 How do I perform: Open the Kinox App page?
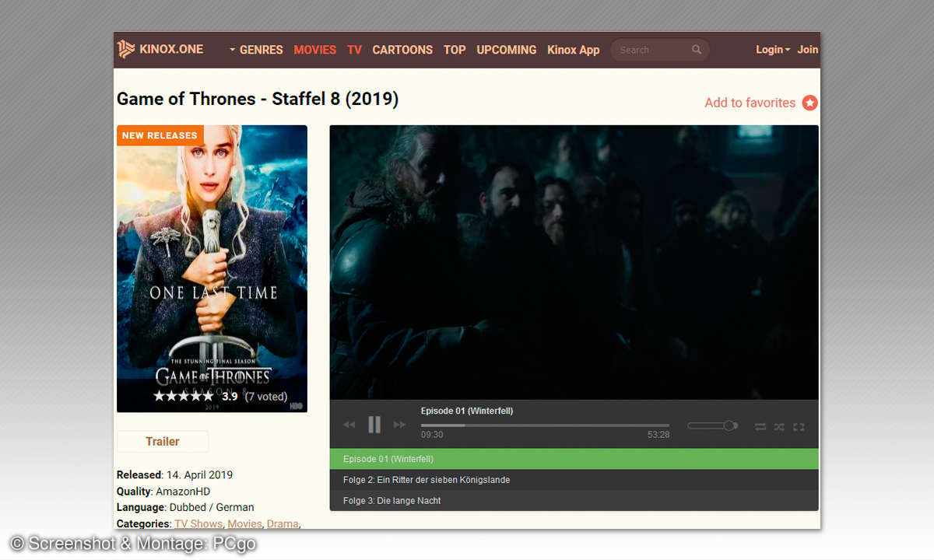coord(574,50)
